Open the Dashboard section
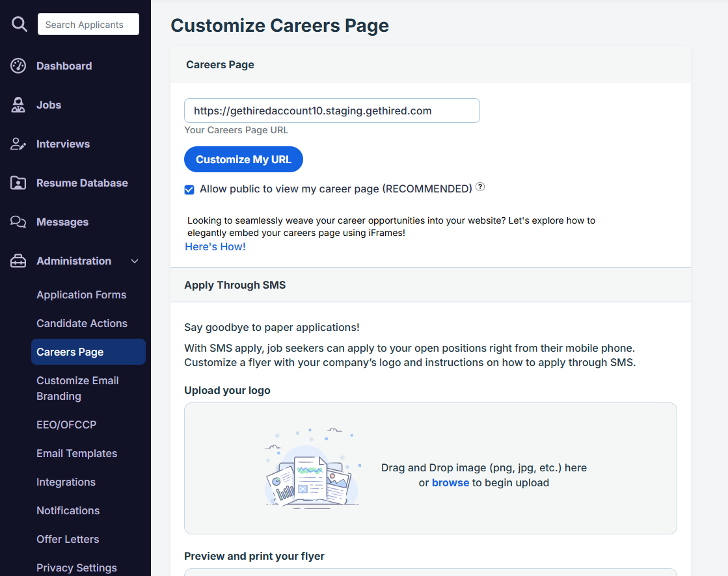728x576 pixels. (x=64, y=66)
